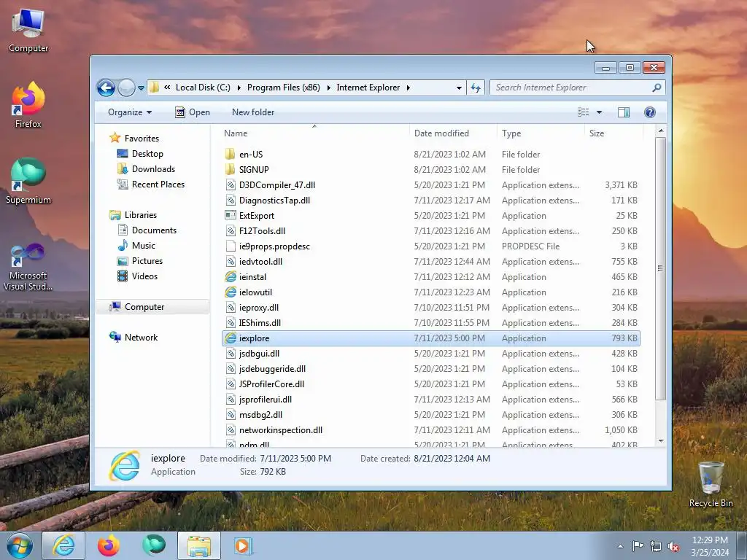Screen dimensions: 747x560
Task: Click Local Disk (C:) in address bar
Action: click(203, 87)
